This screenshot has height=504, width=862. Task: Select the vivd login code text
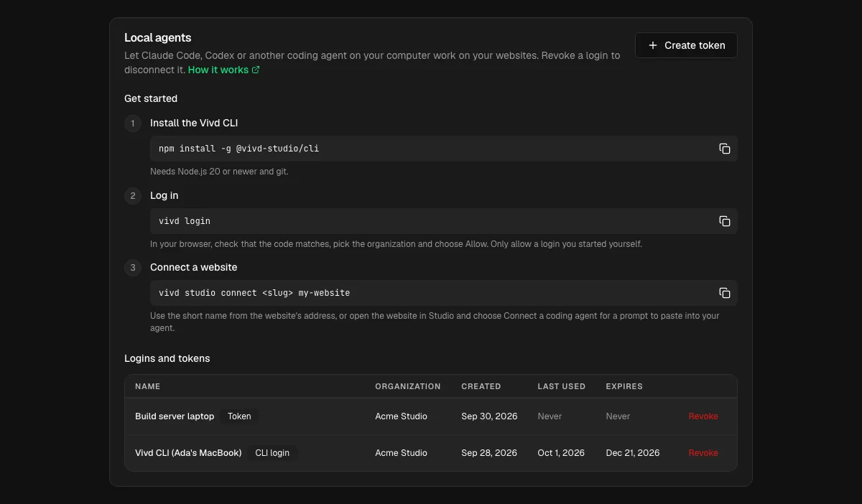click(x=185, y=221)
